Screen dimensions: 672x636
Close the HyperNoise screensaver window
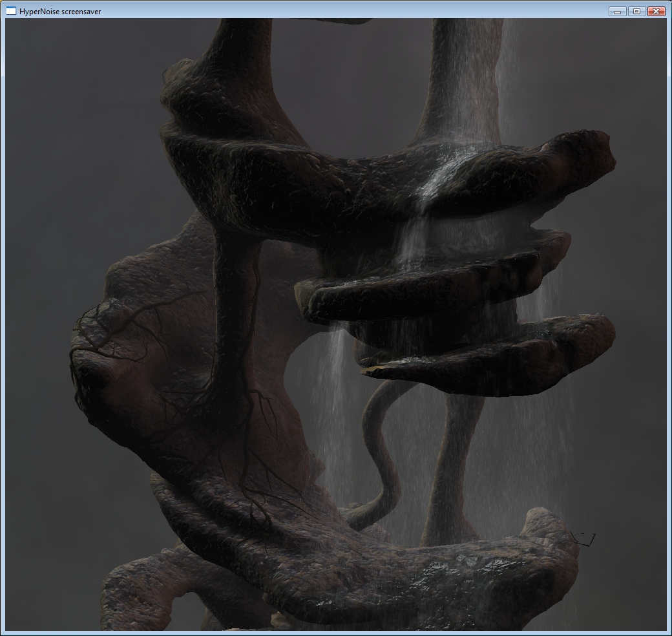[656, 11]
